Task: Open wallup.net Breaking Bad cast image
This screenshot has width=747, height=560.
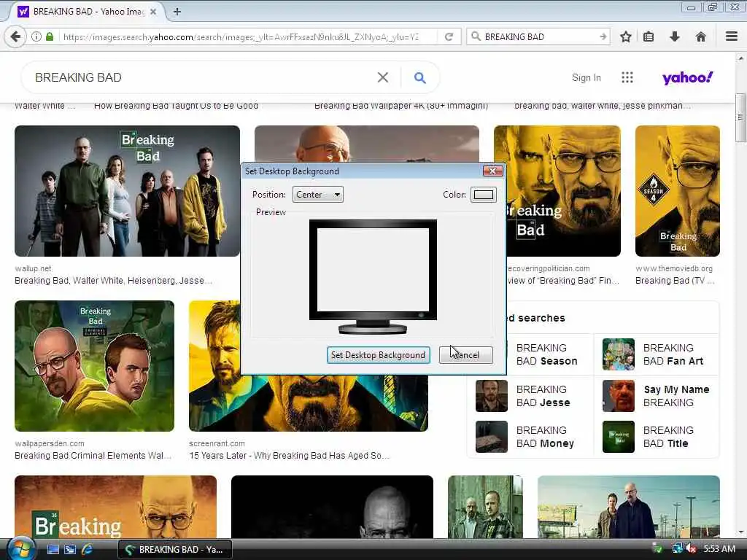Action: click(127, 191)
